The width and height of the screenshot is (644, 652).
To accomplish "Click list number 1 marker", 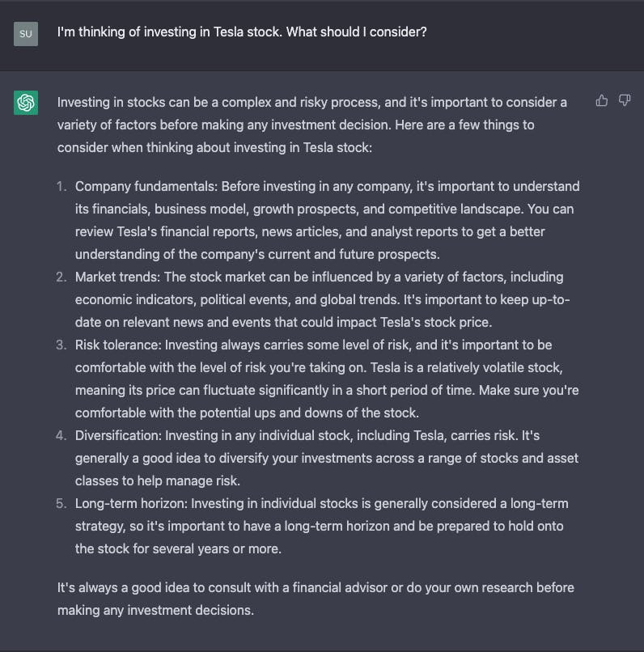I will pyautogui.click(x=61, y=186).
